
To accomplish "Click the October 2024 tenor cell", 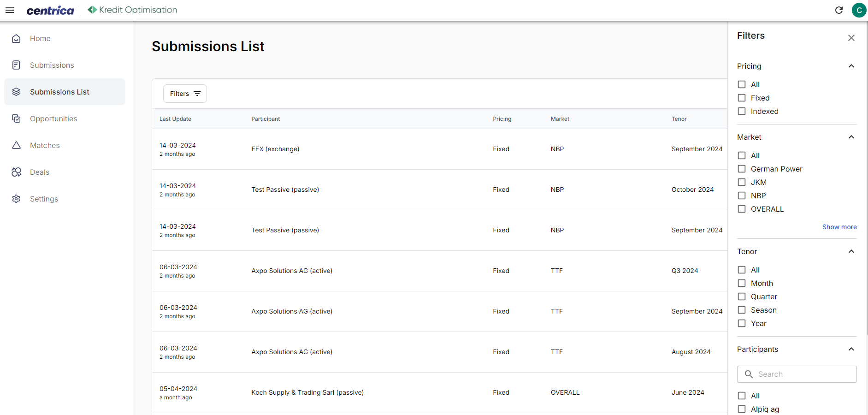I will 692,190.
